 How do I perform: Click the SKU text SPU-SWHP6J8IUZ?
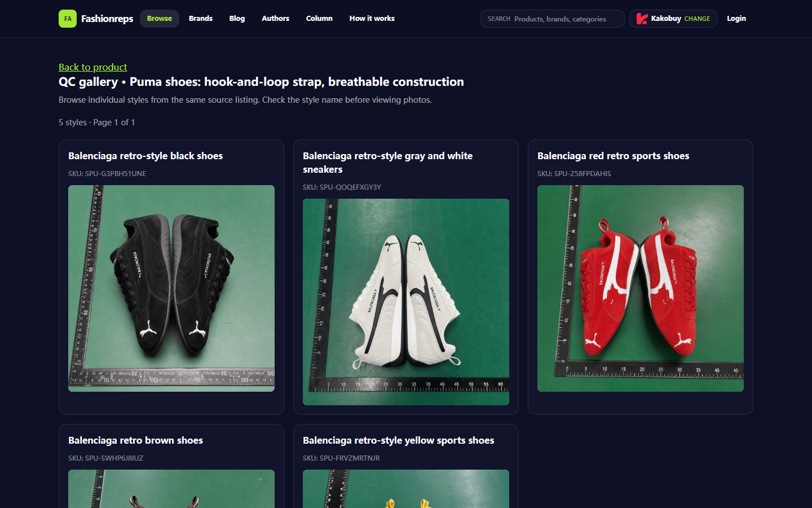click(x=106, y=458)
